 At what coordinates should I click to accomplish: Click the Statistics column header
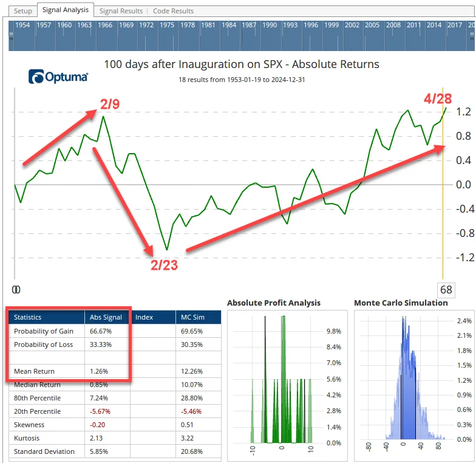click(x=46, y=317)
